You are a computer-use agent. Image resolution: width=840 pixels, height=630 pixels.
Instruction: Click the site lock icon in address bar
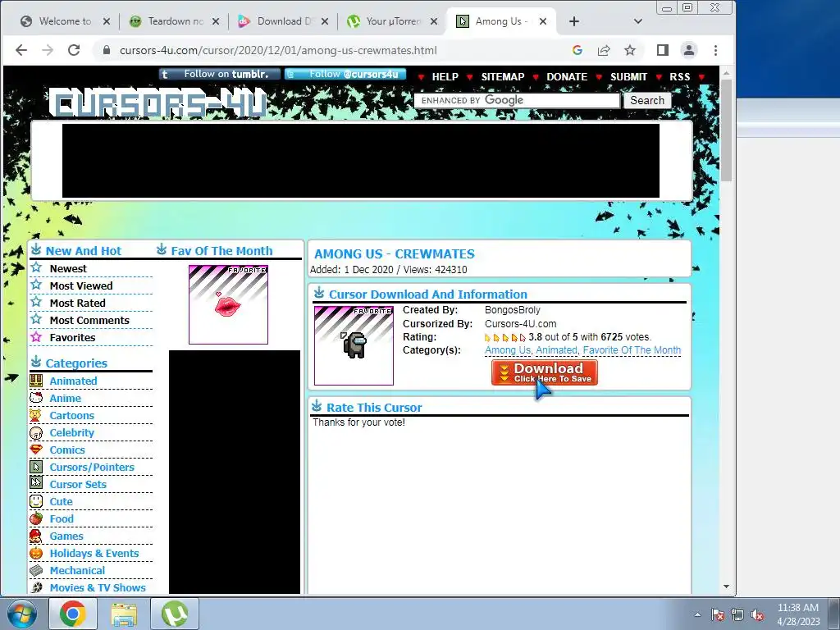tap(107, 50)
